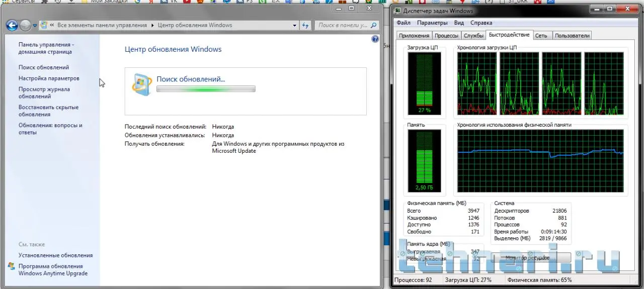Open Просмотр журнала обновлений
644x289 pixels.
44,93
